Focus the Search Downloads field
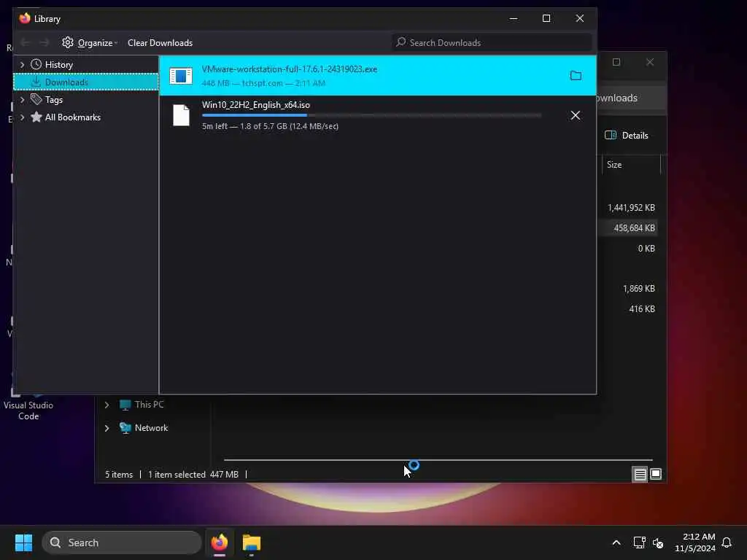 coord(492,42)
